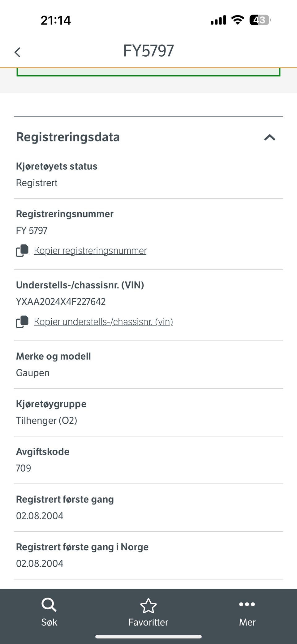Tap the clock time in status bar
The width and height of the screenshot is (297, 644).
pos(56,20)
